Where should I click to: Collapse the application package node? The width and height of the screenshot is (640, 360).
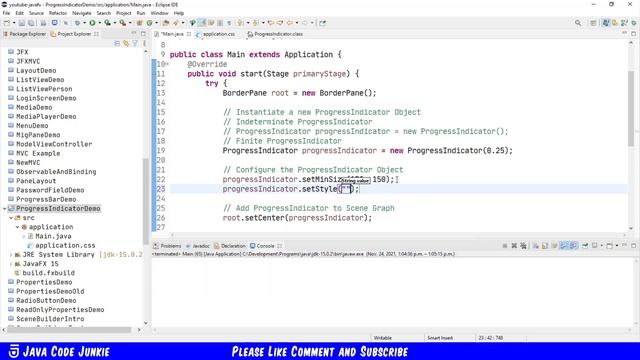point(18,227)
